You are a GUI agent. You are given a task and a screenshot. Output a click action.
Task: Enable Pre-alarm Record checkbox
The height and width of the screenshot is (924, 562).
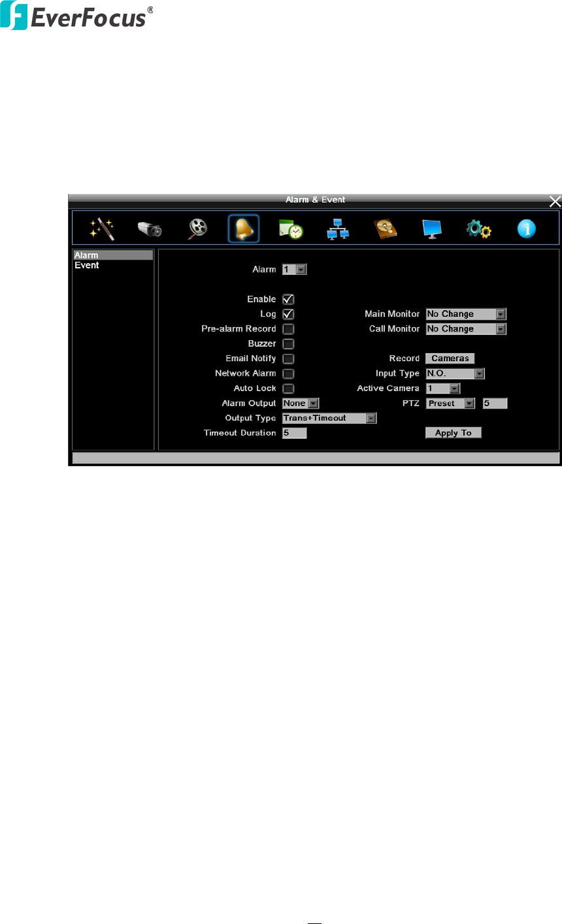click(x=288, y=329)
